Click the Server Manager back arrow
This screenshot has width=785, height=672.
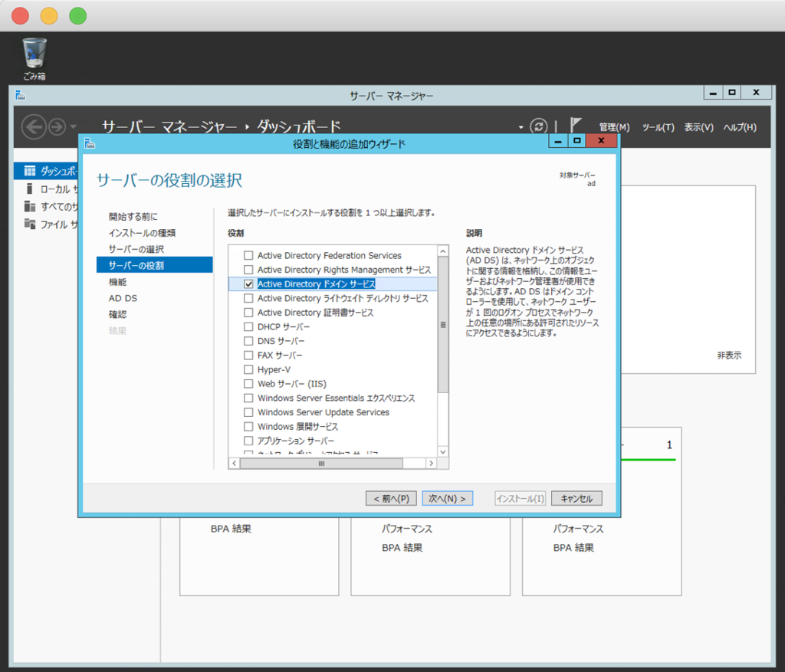[x=34, y=126]
